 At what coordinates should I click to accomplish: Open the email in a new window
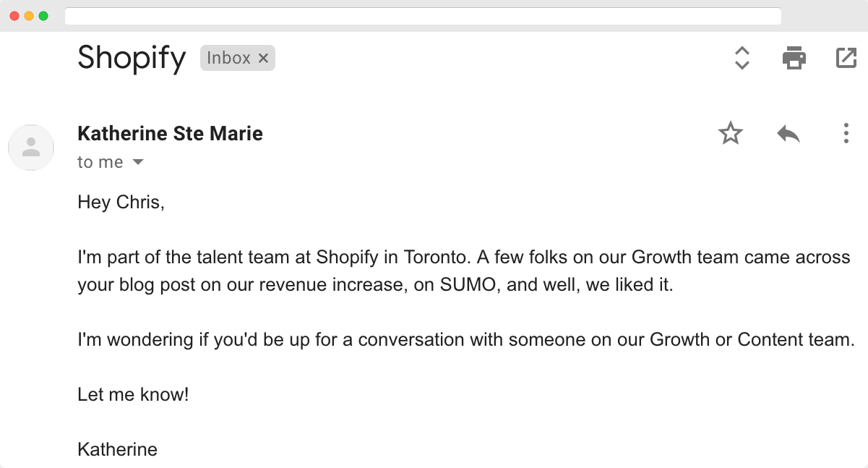(x=846, y=58)
